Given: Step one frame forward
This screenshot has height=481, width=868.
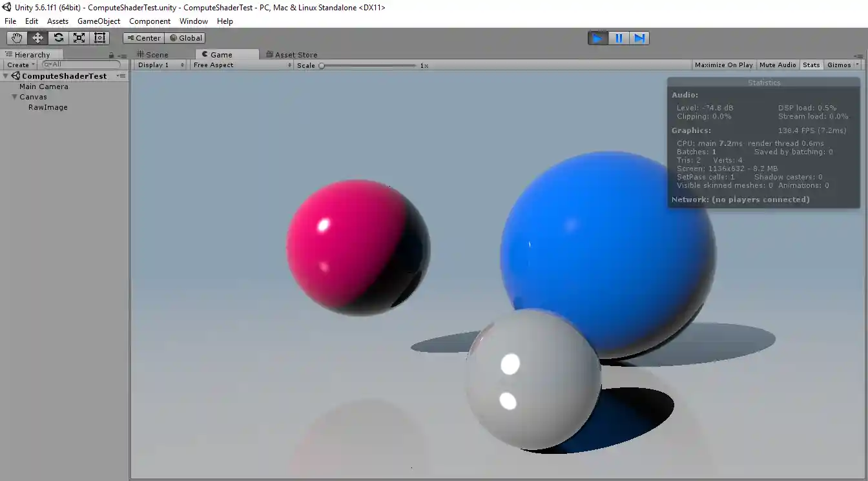Looking at the screenshot, I should pyautogui.click(x=639, y=38).
